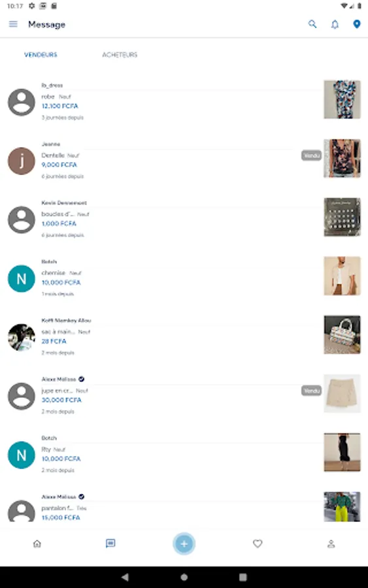Switch to the ACHETEURS tab
The image size is (368, 588).
tap(120, 55)
